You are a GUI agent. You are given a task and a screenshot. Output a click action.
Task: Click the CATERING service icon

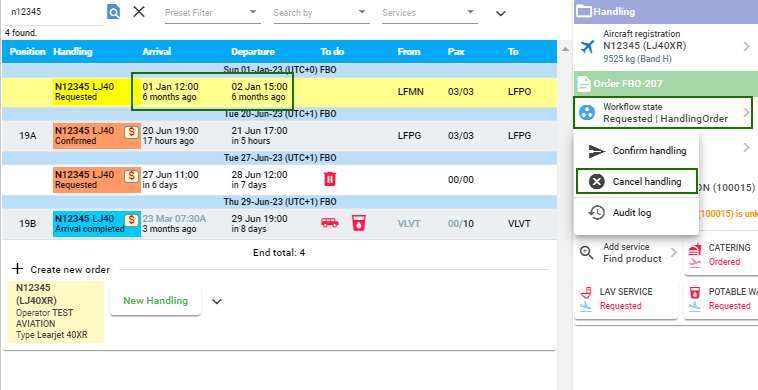[x=695, y=249]
